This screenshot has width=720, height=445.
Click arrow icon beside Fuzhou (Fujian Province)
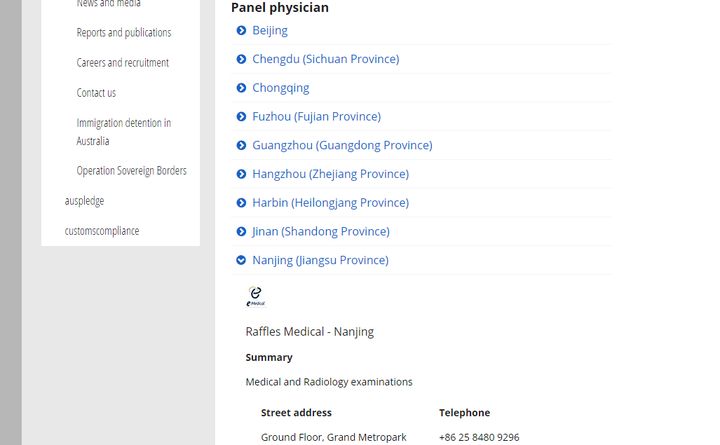[241, 117]
